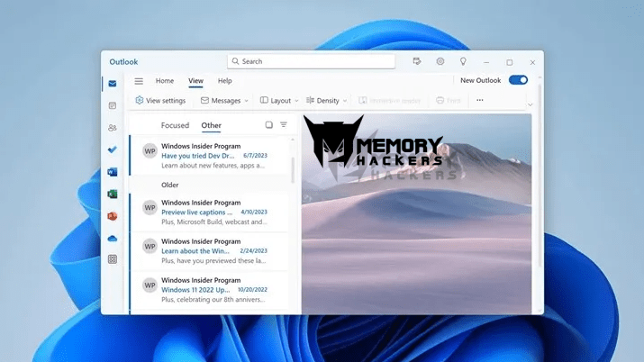Open Settings gear in title bar
This screenshot has width=644, height=362.
click(440, 61)
